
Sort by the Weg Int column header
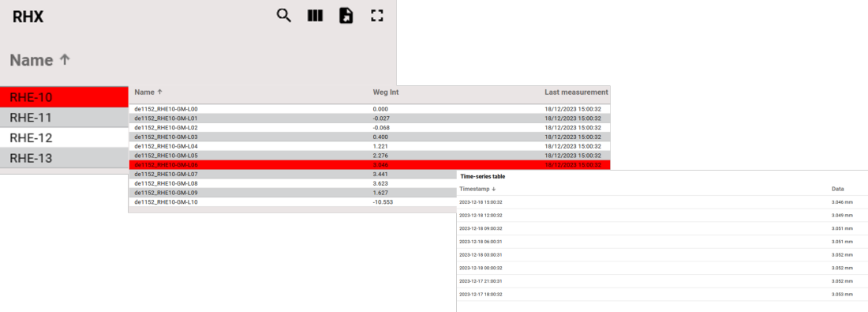coord(385,92)
